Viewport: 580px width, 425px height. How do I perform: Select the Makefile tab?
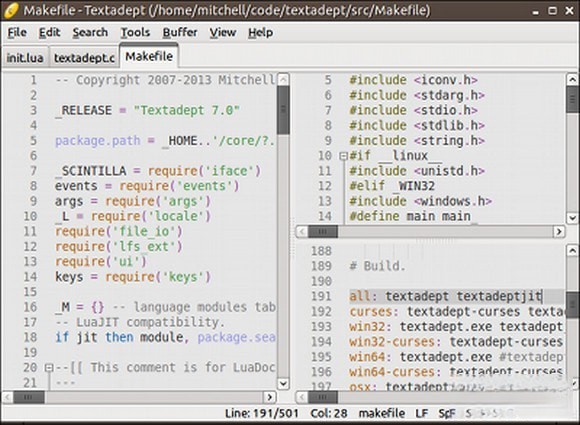(149, 56)
